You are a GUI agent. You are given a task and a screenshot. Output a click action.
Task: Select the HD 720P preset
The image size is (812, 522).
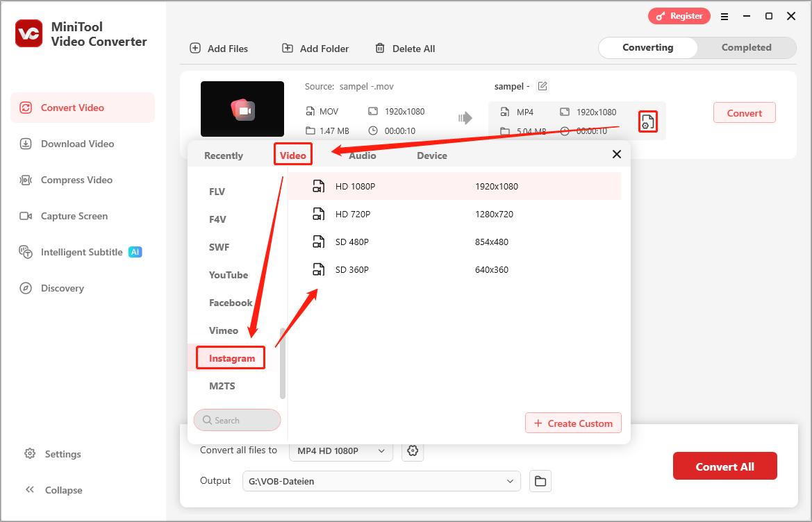tap(455, 214)
